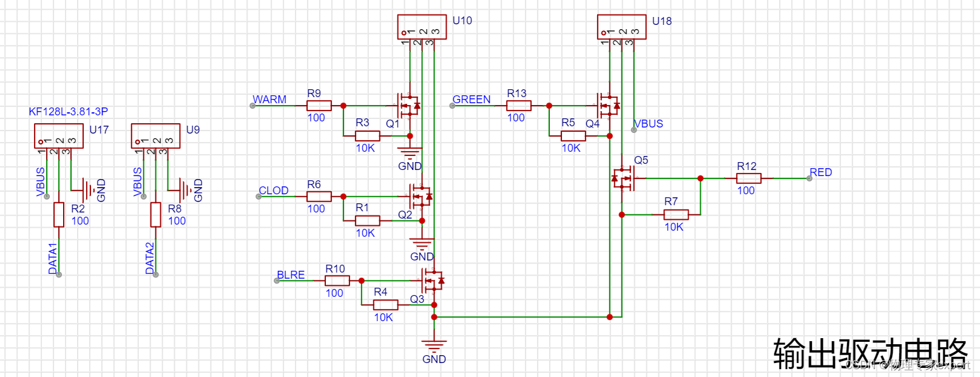Image resolution: width=980 pixels, height=377 pixels.
Task: Select the R7 10K resistor symbol
Action: coord(676,214)
